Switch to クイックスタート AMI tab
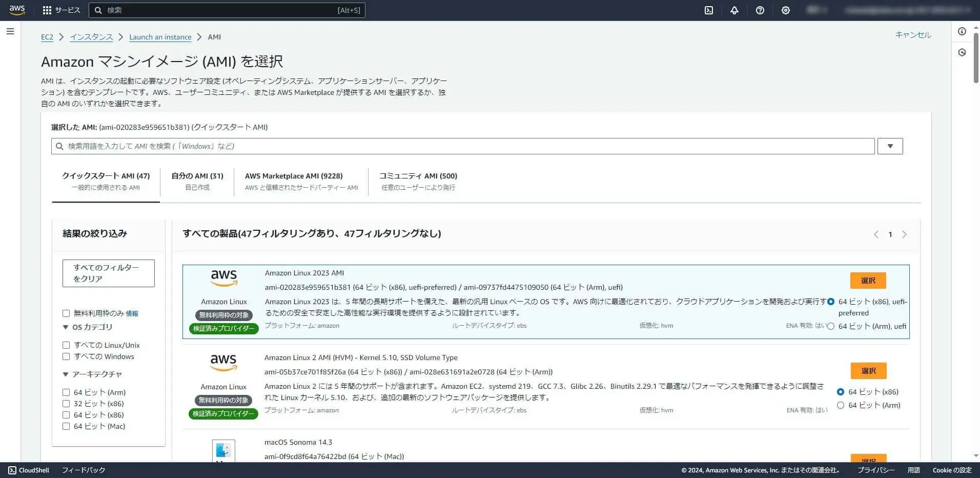 pos(106,182)
